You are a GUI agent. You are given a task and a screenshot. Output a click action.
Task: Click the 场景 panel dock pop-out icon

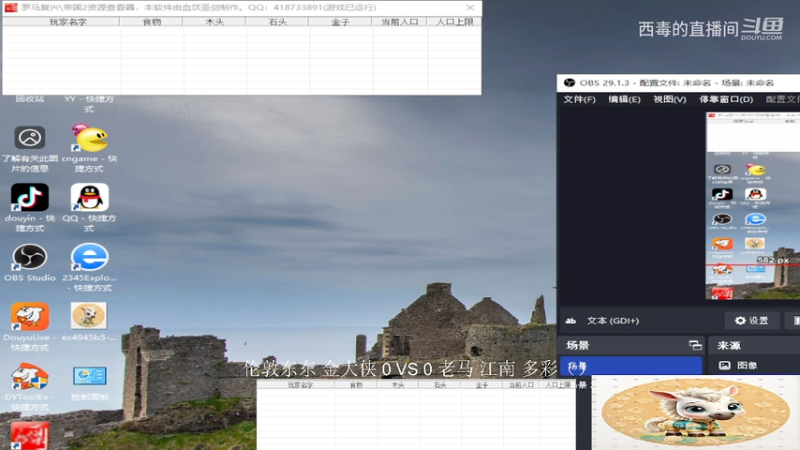click(695, 345)
